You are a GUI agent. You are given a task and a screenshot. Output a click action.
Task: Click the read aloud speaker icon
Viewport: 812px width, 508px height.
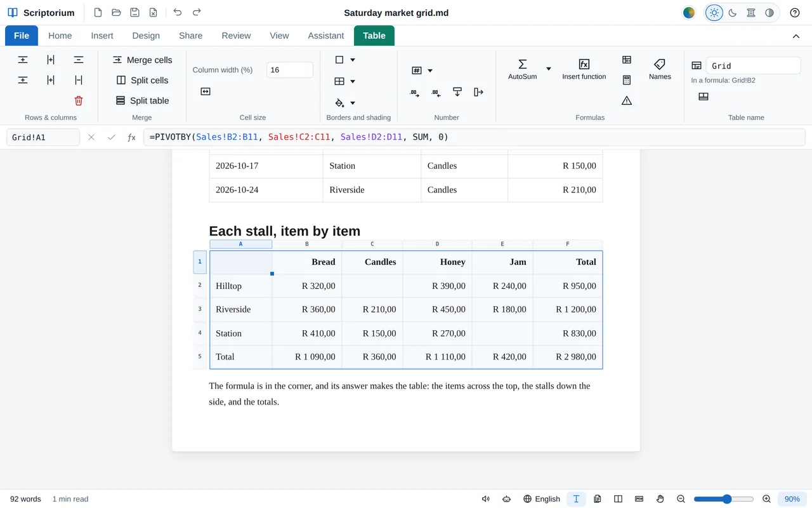tap(486, 499)
